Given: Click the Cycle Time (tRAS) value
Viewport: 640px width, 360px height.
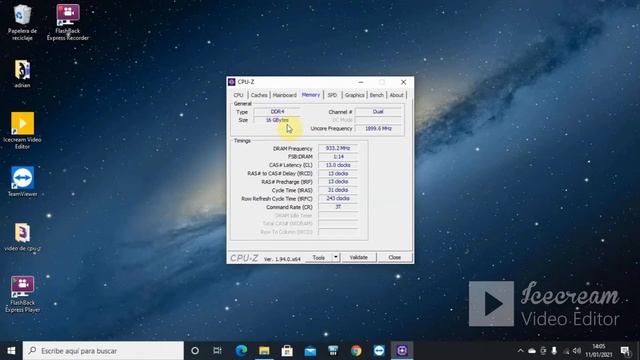Looking at the screenshot, I should 338,190.
